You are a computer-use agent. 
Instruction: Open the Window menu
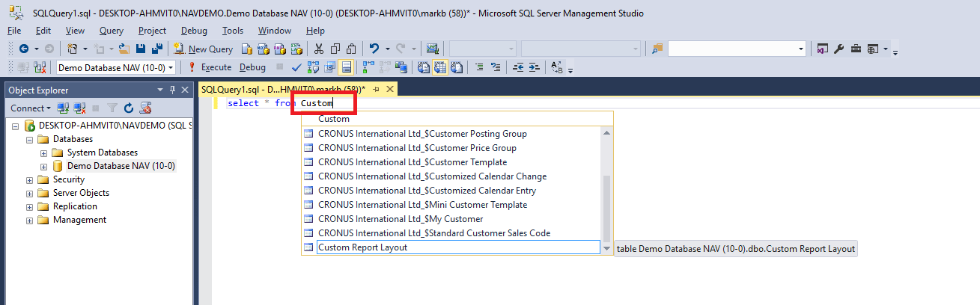point(275,31)
